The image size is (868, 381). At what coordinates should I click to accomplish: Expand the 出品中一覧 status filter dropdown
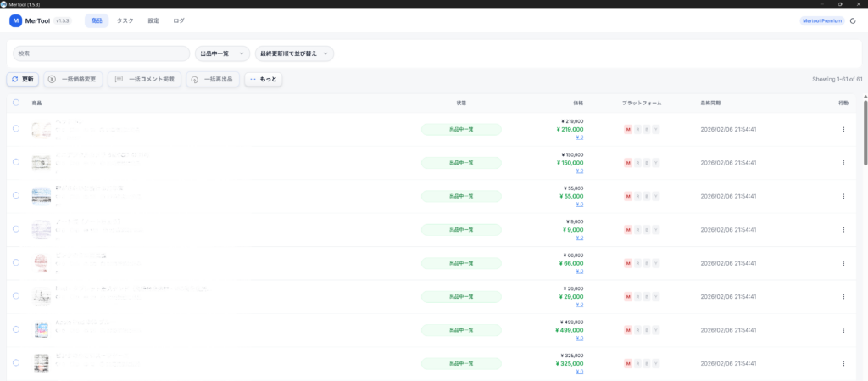pos(222,53)
